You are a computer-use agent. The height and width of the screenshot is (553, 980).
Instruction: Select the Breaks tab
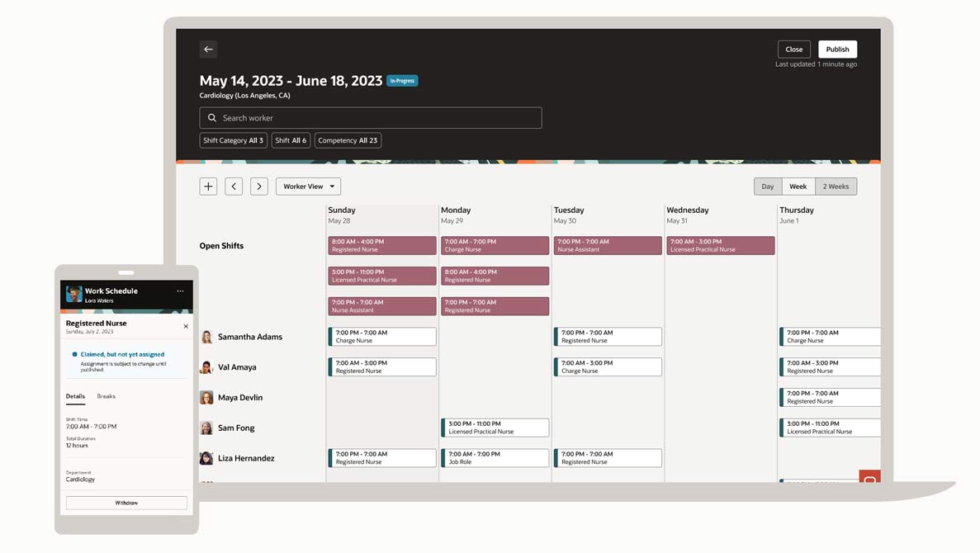(x=107, y=396)
